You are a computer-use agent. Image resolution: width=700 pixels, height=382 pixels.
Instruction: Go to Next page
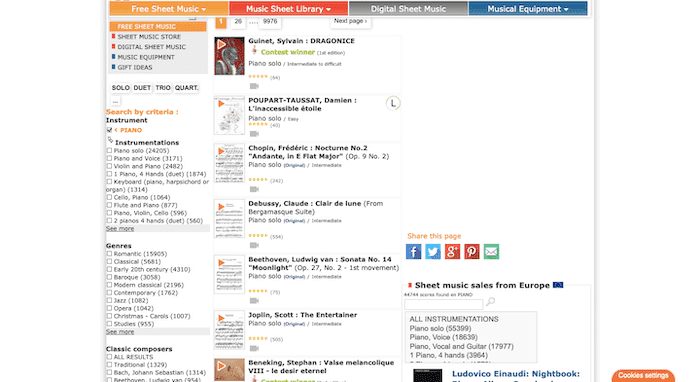point(350,21)
